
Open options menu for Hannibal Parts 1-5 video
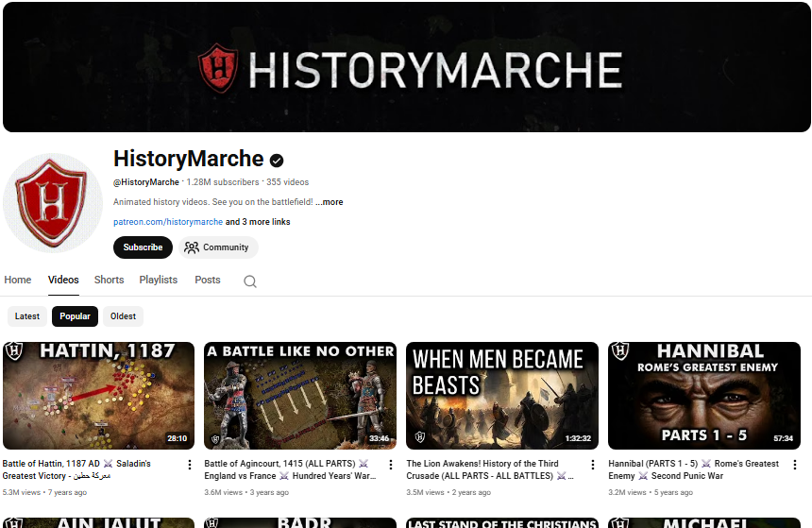795,465
